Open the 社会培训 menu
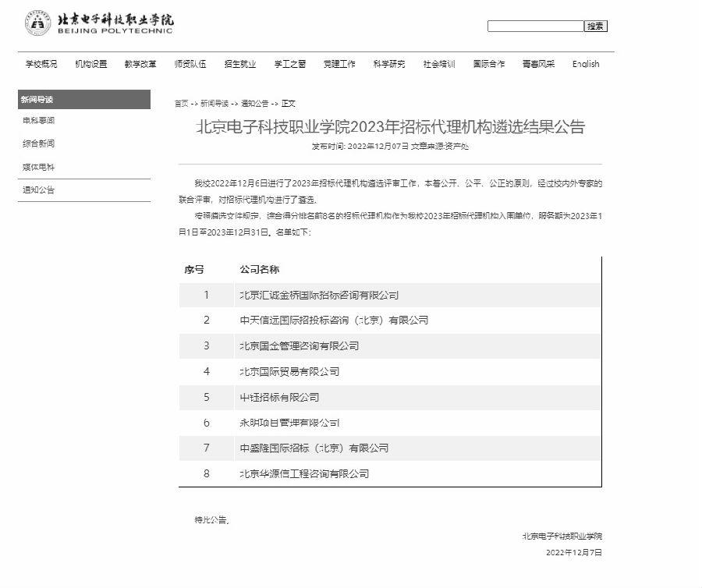 tap(439, 64)
